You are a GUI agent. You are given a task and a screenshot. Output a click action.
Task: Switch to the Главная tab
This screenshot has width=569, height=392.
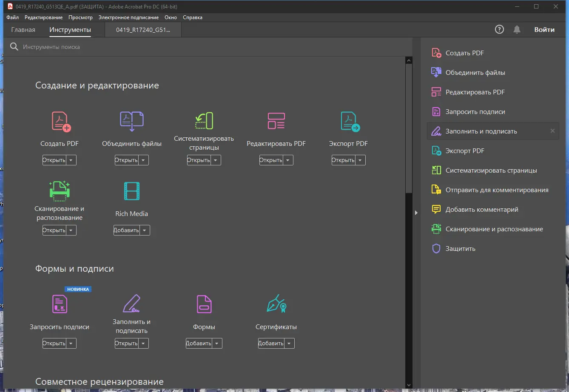tap(23, 30)
